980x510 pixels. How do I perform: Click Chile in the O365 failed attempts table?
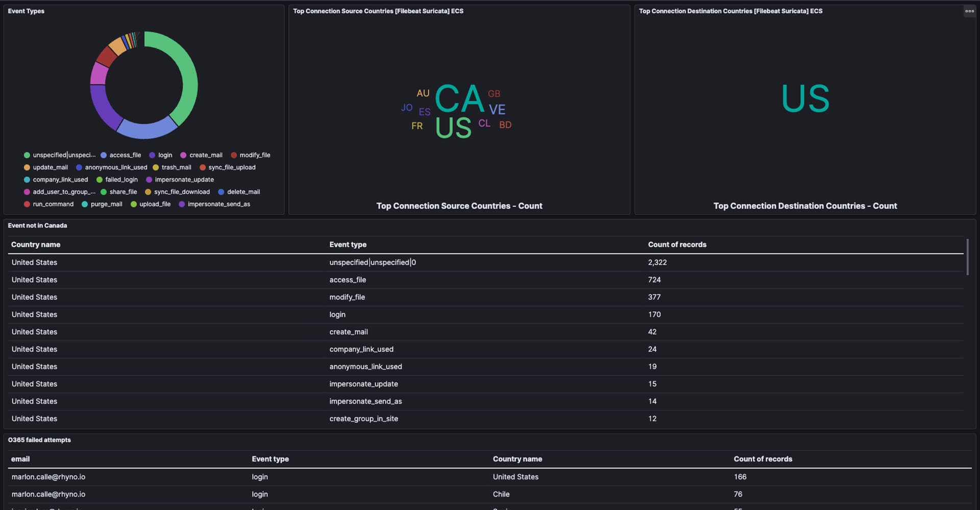click(x=501, y=494)
